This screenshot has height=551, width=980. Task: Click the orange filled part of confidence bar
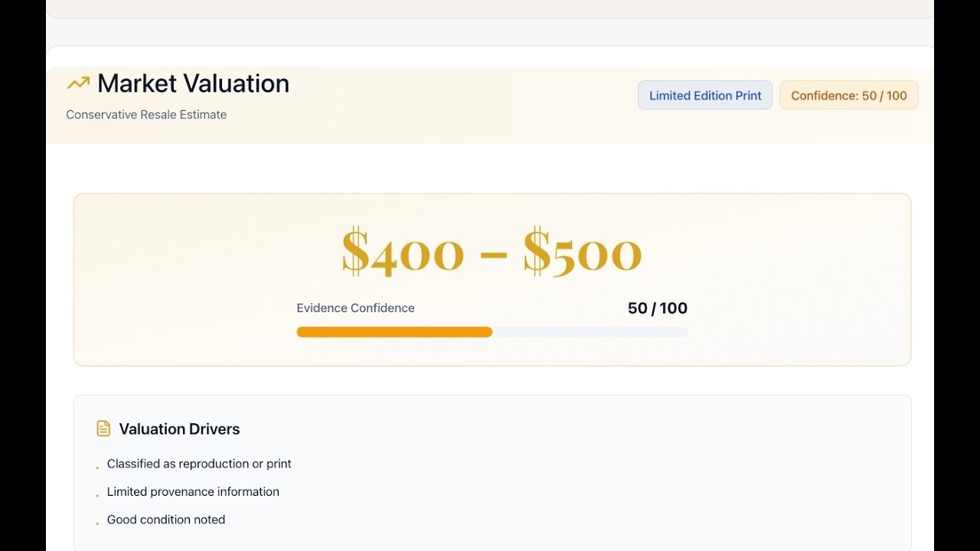pos(394,332)
